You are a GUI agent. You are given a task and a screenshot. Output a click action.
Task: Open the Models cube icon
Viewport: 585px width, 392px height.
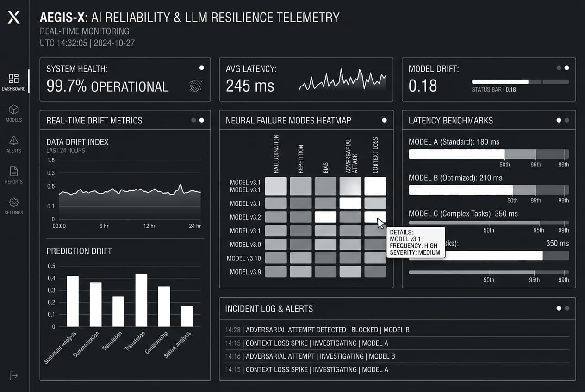(x=14, y=110)
